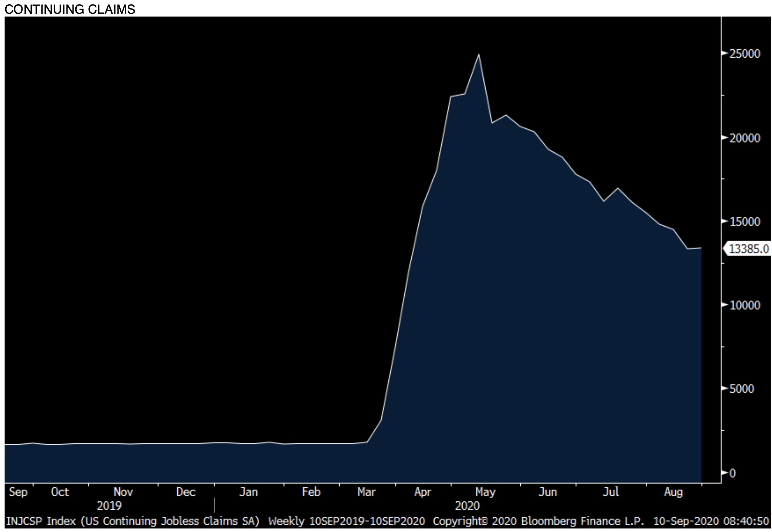Click the Oct month label on x-axis
Image resolution: width=772 pixels, height=532 pixels.
60,492
